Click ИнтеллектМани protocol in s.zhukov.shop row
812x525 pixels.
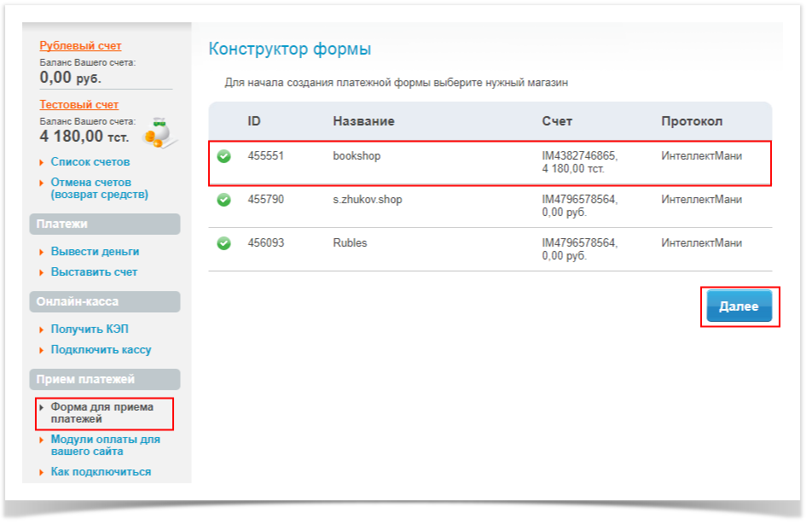[x=701, y=199]
